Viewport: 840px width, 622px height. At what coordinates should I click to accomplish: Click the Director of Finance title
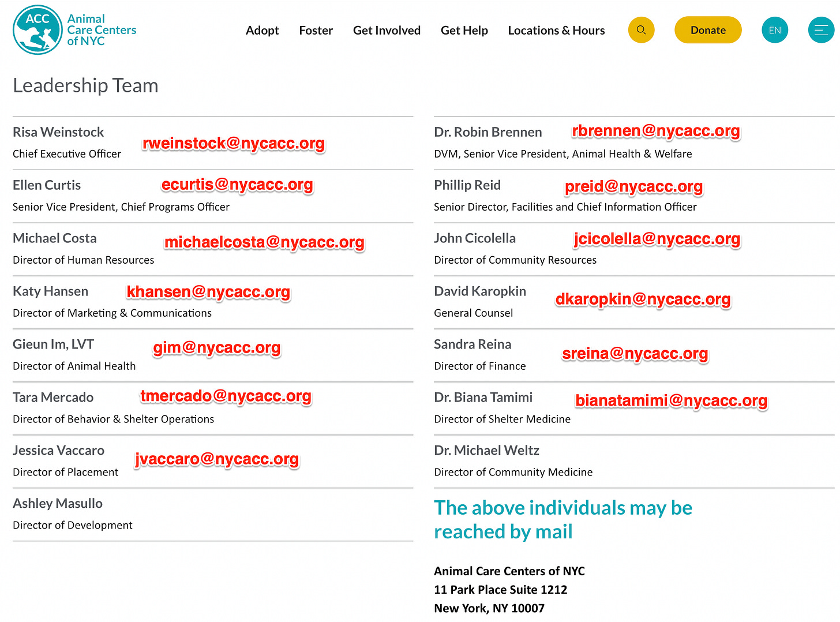tap(480, 366)
